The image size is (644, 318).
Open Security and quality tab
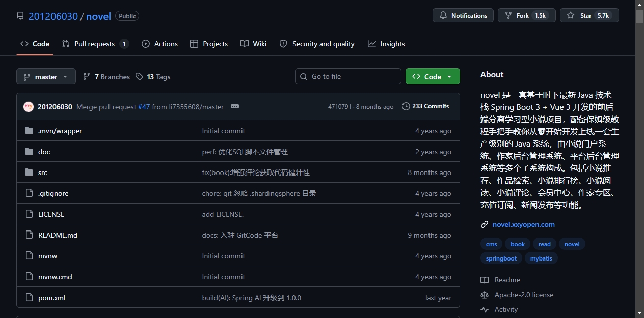click(x=317, y=44)
